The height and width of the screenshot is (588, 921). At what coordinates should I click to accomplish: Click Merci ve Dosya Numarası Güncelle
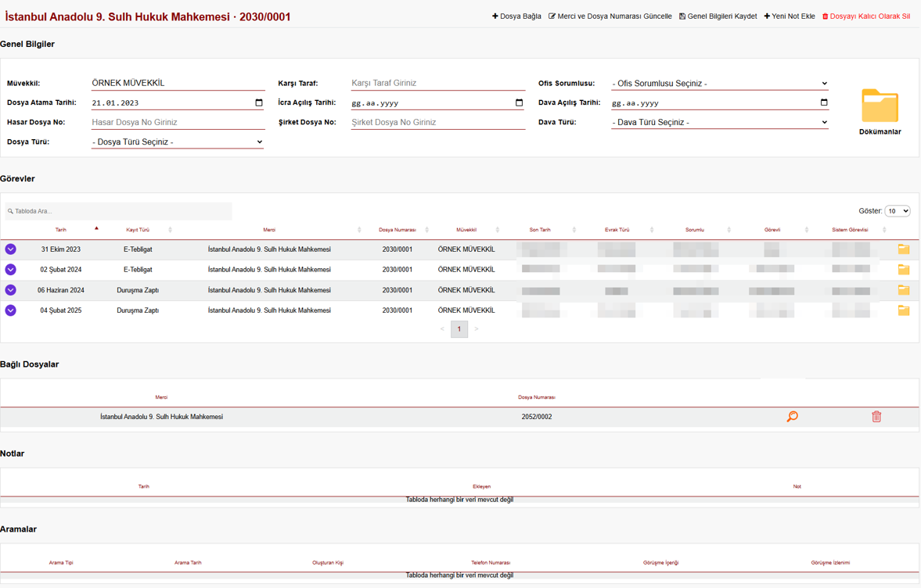[610, 16]
